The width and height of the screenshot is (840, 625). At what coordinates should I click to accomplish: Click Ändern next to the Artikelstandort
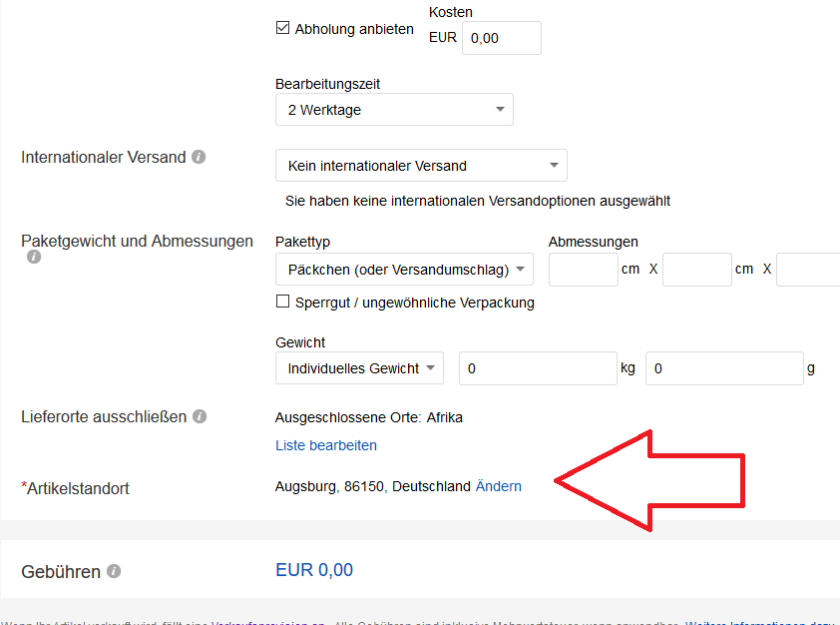pyautogui.click(x=498, y=486)
